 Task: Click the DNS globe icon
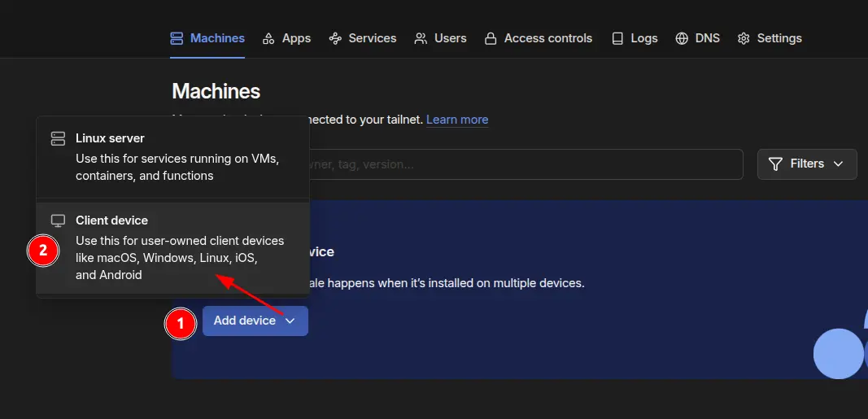(682, 38)
